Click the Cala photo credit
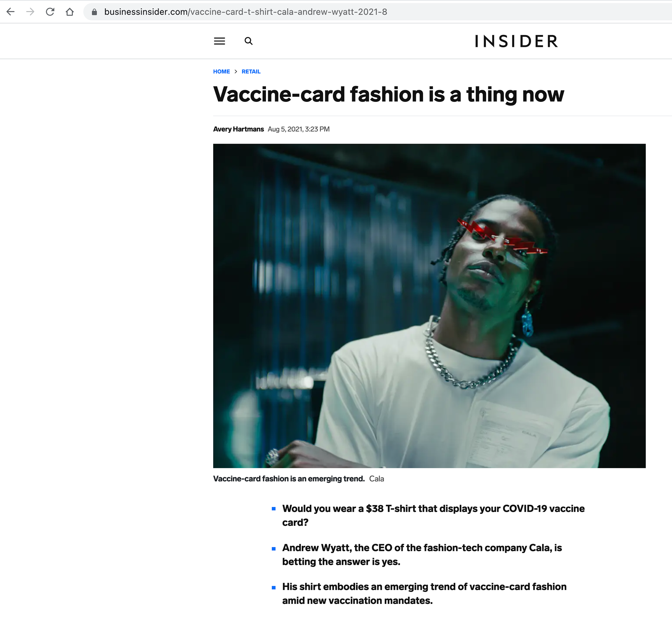Image resolution: width=672 pixels, height=619 pixels. click(x=377, y=479)
